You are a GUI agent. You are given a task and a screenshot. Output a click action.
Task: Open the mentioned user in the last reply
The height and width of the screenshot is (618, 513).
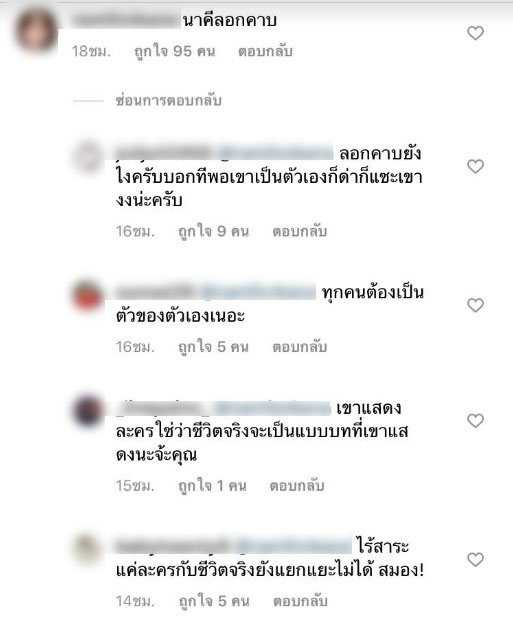[x=293, y=546]
